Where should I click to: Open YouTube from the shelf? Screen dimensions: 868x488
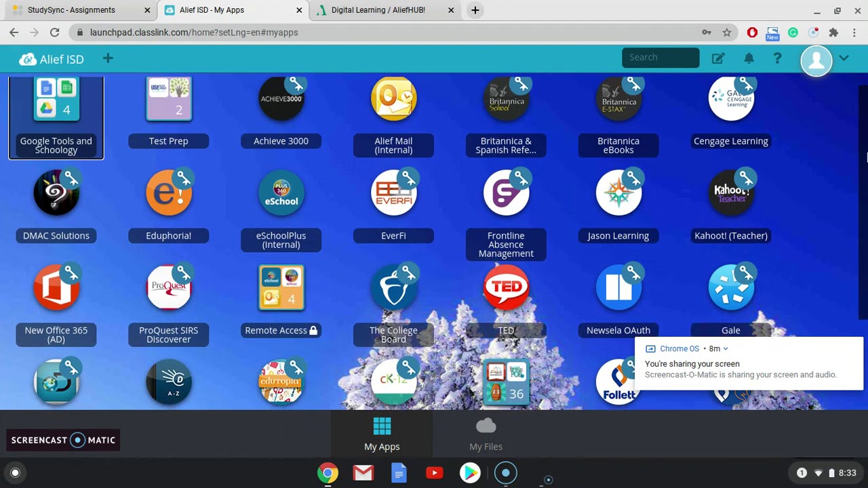click(x=435, y=473)
